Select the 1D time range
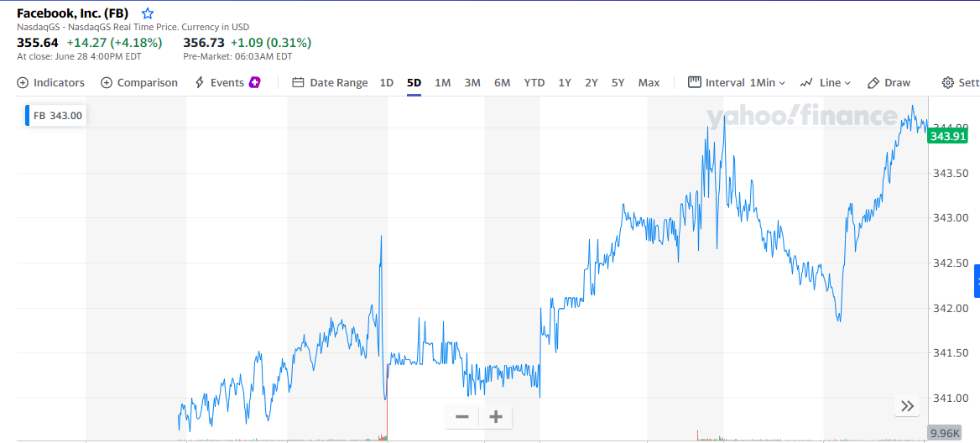Viewport: 980px width, 443px height. point(387,82)
